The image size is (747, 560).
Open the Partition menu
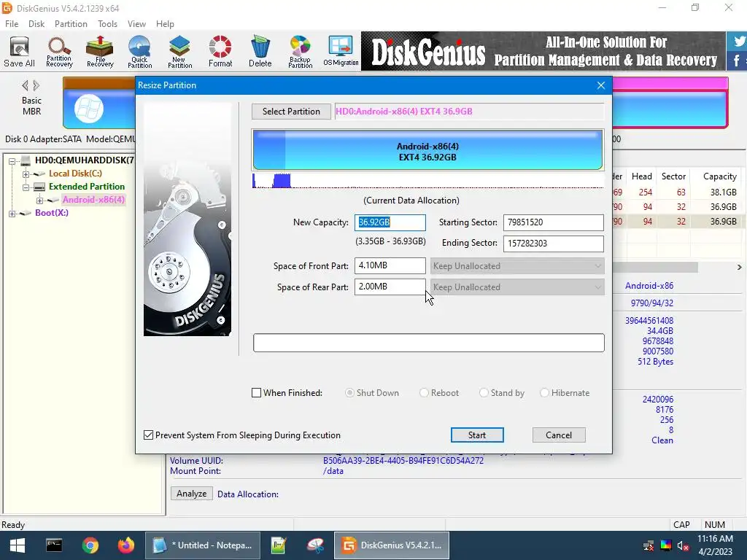[x=71, y=24]
